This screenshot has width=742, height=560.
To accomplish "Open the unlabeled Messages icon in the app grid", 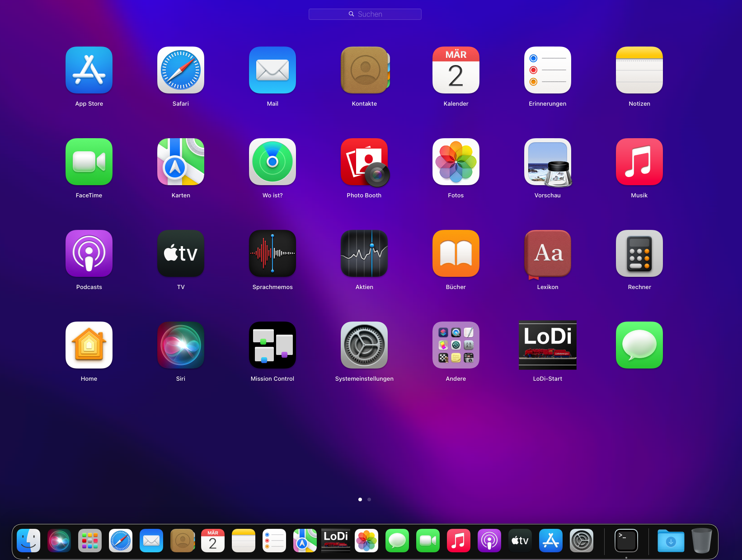I will coord(639,345).
